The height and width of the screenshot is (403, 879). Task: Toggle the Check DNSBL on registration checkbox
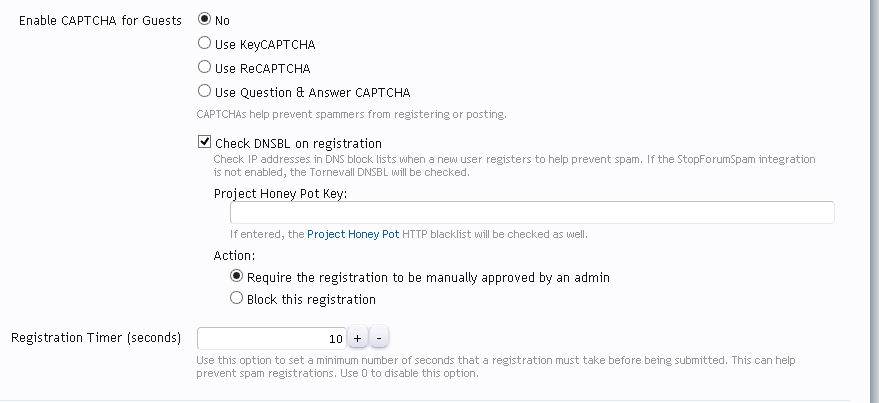[205, 143]
